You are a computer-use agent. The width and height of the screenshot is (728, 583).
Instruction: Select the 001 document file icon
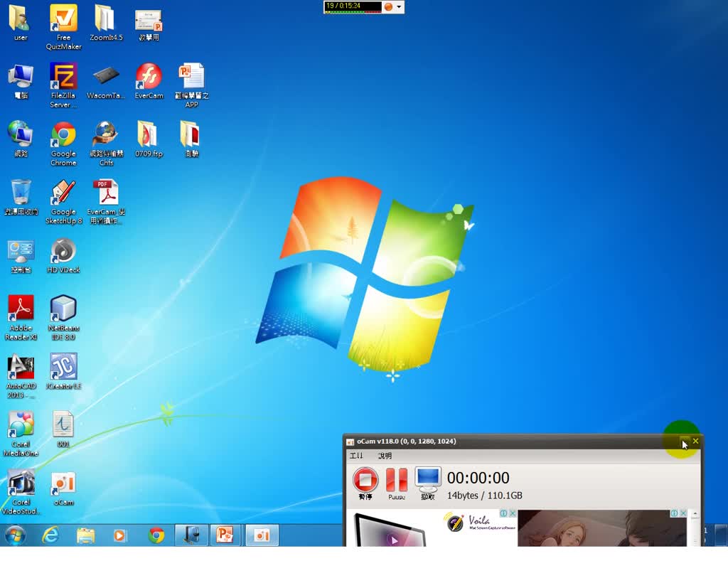coord(63,429)
